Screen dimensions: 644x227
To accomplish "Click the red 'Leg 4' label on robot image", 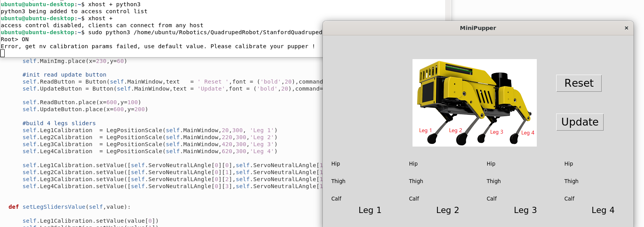I will [x=528, y=133].
